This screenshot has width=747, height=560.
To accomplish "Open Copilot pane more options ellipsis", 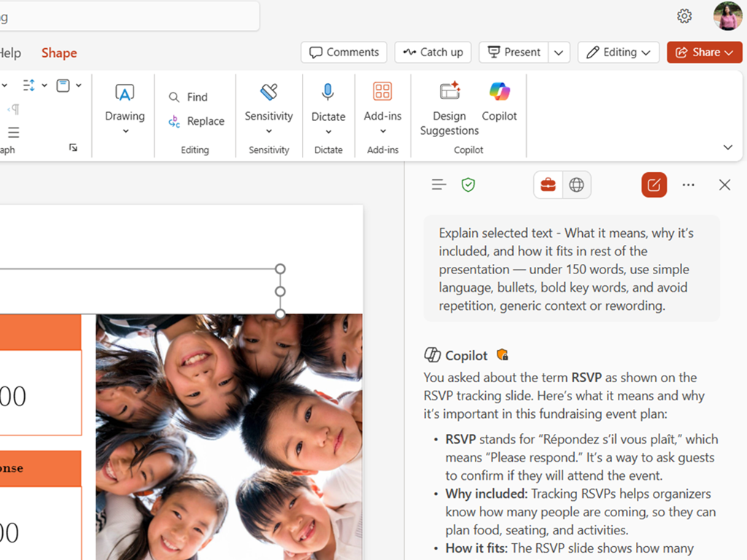I will (689, 184).
